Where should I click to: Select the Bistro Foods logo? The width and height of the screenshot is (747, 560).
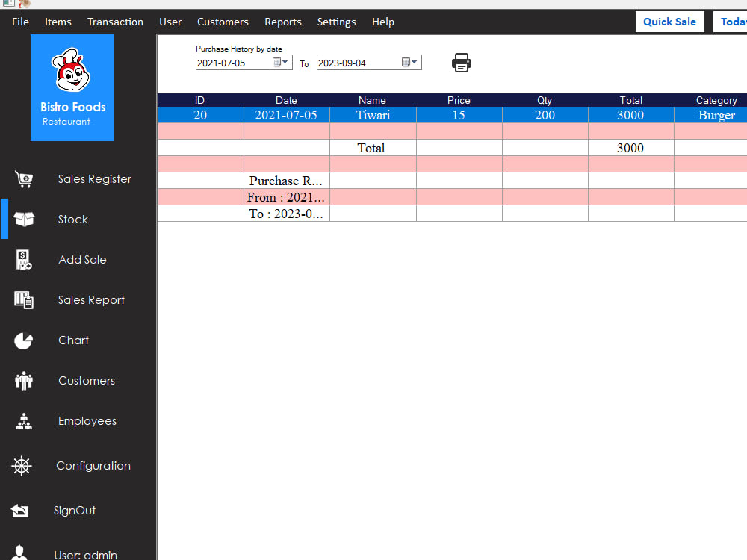coord(72,87)
